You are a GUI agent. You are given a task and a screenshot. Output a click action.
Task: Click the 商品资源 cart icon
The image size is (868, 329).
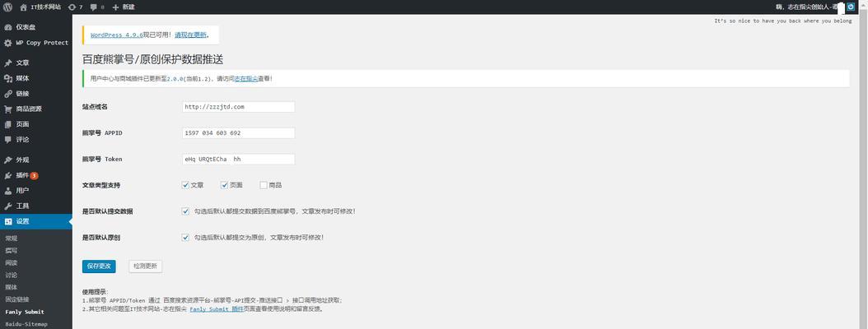(7, 109)
